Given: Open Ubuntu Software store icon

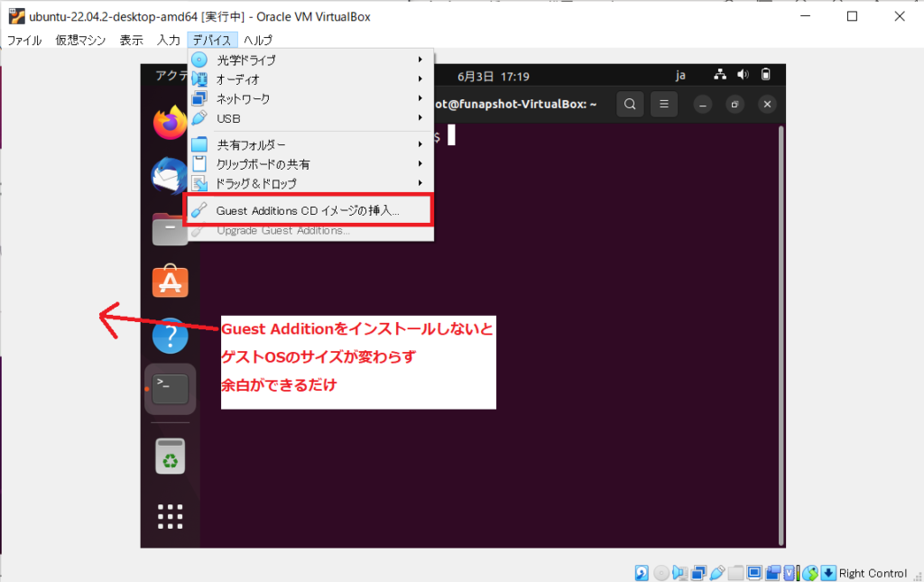Looking at the screenshot, I should tap(170, 282).
